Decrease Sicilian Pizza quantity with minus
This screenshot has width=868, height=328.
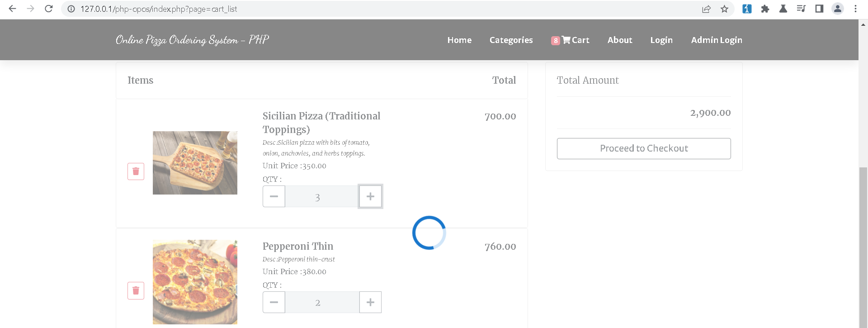point(274,196)
